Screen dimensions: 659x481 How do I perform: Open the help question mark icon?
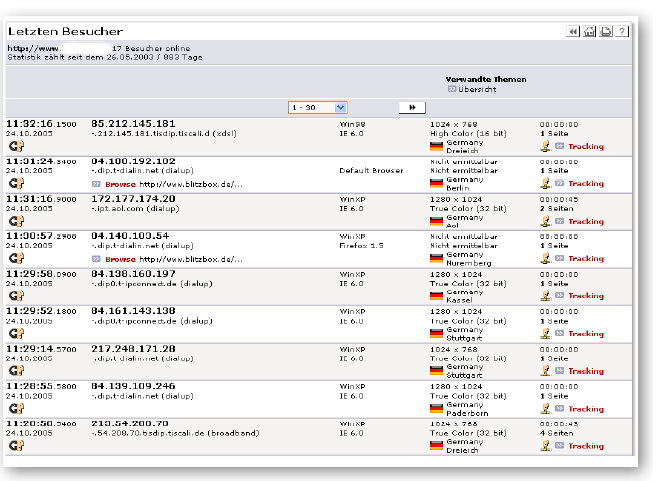pyautogui.click(x=622, y=31)
